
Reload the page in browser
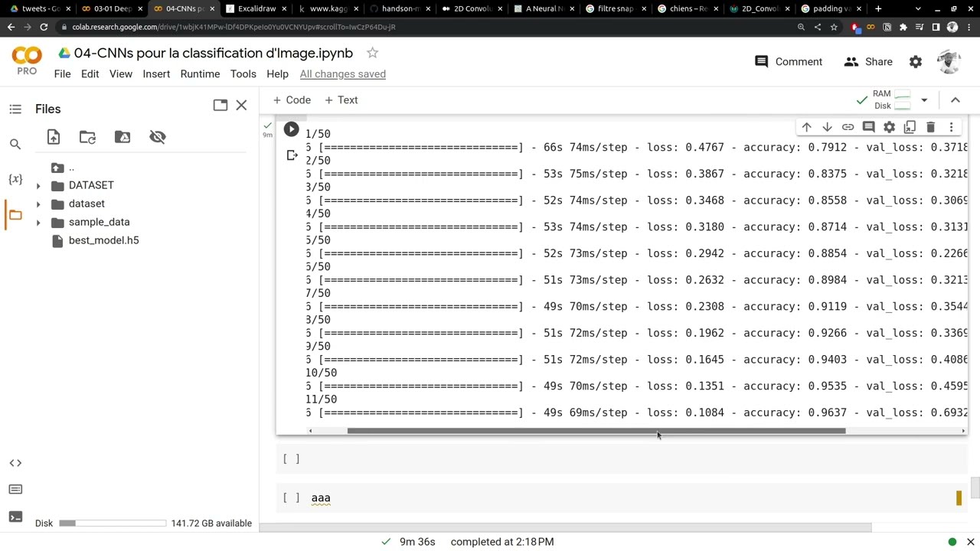(x=44, y=27)
